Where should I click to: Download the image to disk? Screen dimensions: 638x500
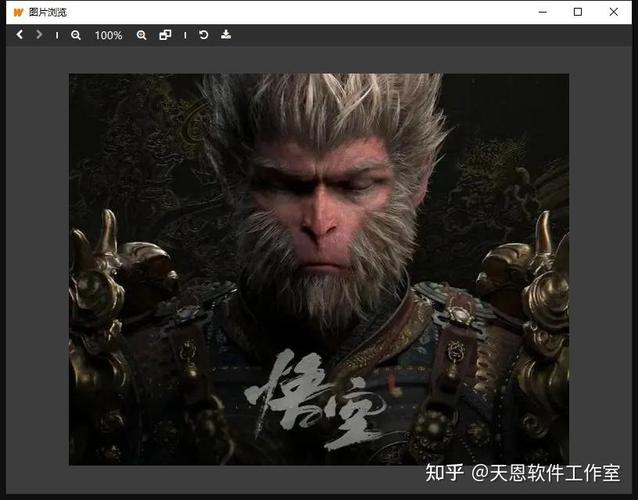226,35
